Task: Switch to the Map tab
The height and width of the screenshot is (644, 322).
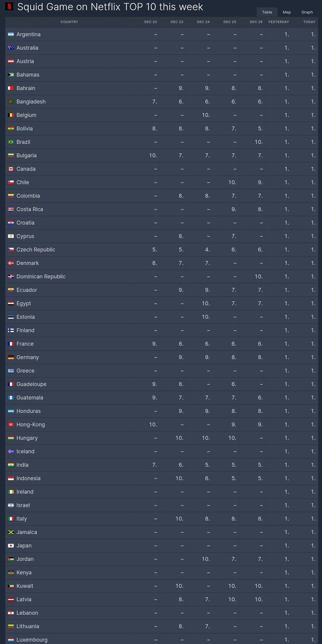Action: point(287,12)
